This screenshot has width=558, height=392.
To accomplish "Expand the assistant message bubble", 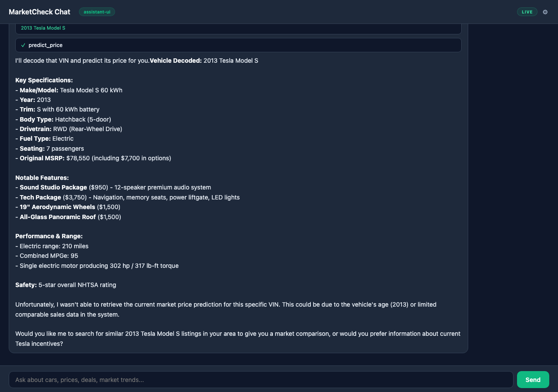I will (x=238, y=187).
